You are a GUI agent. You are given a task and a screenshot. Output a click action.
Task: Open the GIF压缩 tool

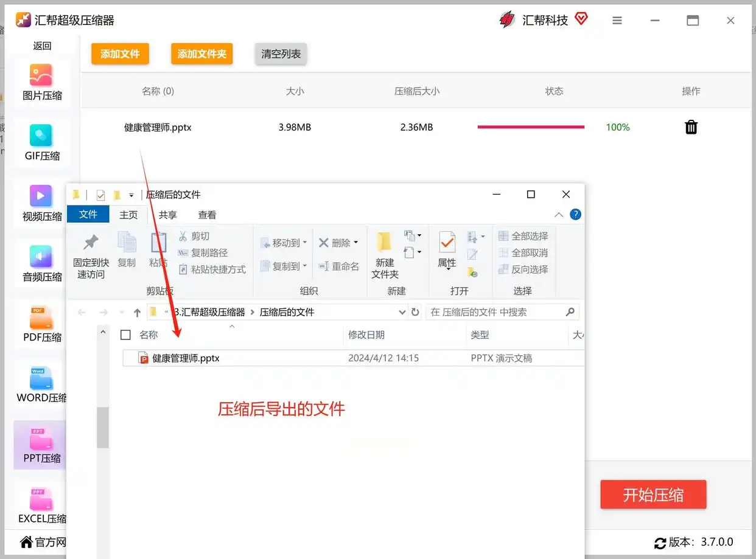click(x=41, y=143)
